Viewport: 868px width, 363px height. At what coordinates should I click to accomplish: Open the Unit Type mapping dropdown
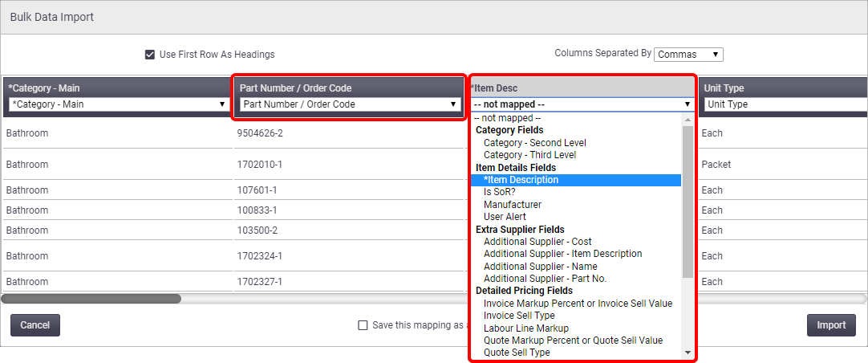(786, 104)
